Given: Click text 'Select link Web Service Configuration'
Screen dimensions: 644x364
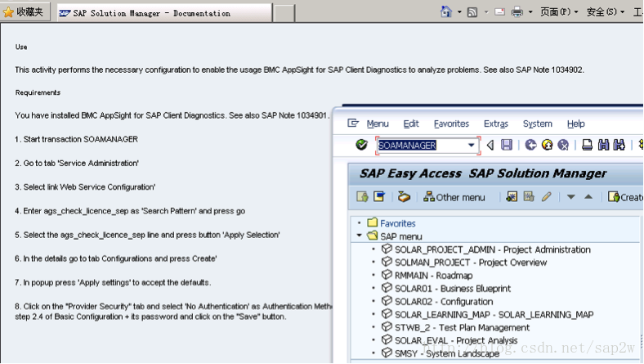Looking at the screenshot, I should click(x=89, y=187).
